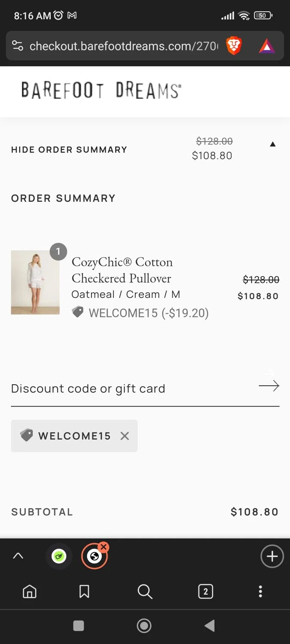Focus the Discount code or gift card field

pyautogui.click(x=129, y=389)
